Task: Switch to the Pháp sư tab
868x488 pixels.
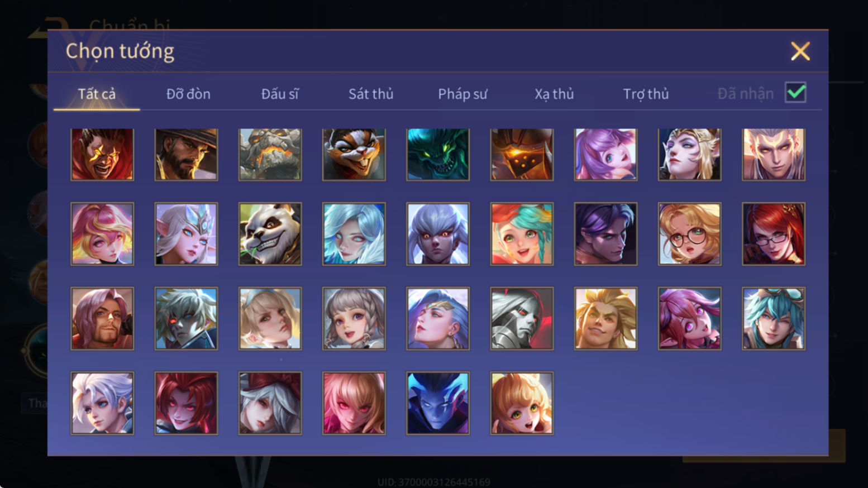Action: click(x=462, y=94)
